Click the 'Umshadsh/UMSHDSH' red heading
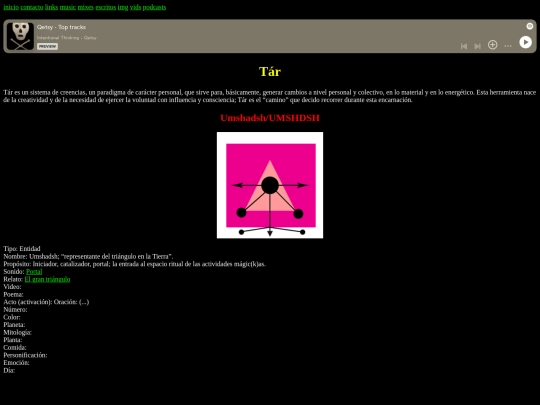 click(x=270, y=118)
